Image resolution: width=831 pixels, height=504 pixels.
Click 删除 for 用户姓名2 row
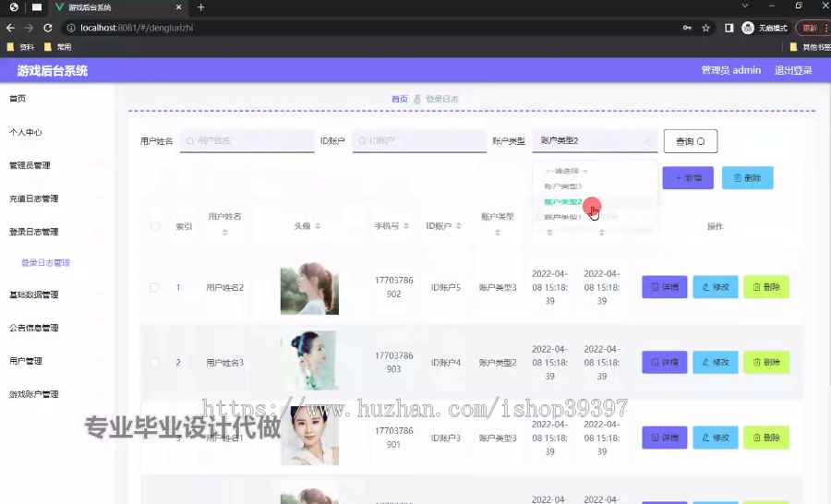point(766,287)
